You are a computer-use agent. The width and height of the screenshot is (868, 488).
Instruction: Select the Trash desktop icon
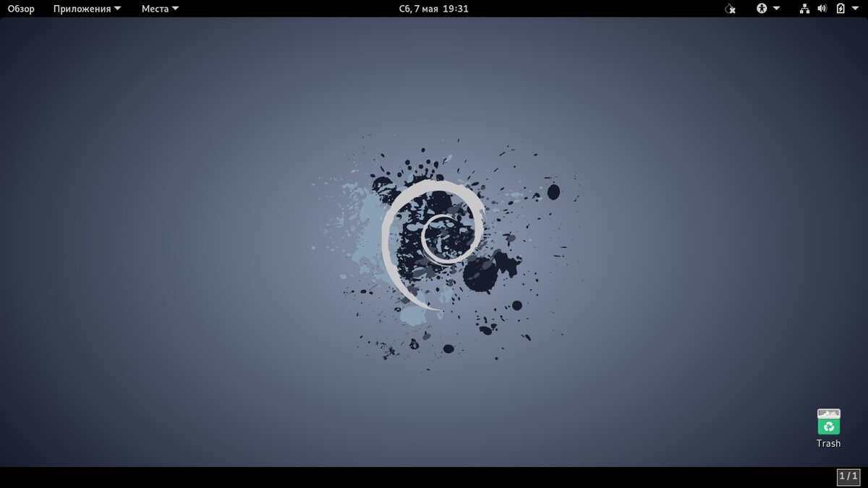pyautogui.click(x=829, y=422)
